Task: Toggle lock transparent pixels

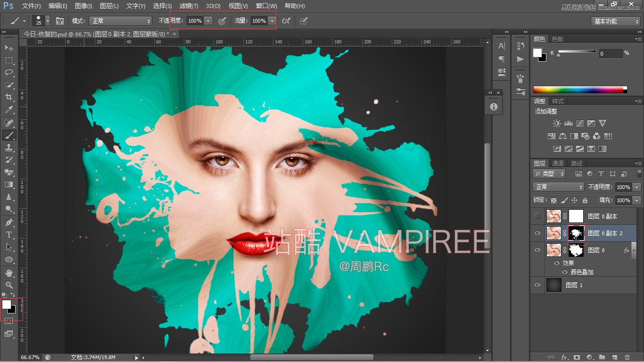Action: pos(554,200)
